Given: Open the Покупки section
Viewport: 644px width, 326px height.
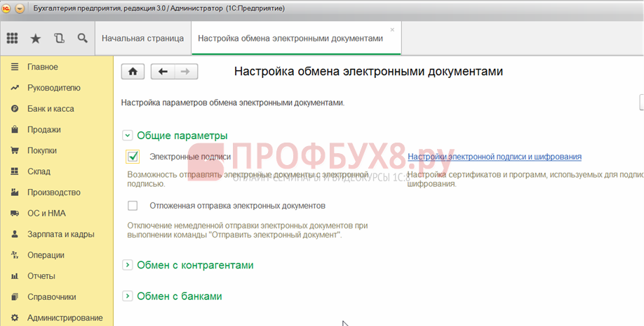Looking at the screenshot, I should [42, 150].
